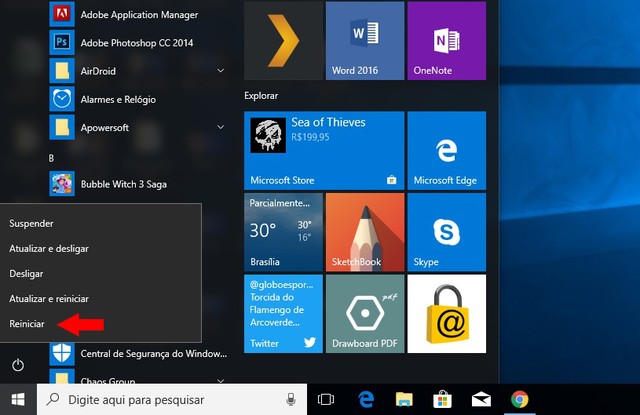The image size is (640, 415).
Task: Open the Microsoft Edge tile
Action: click(447, 151)
